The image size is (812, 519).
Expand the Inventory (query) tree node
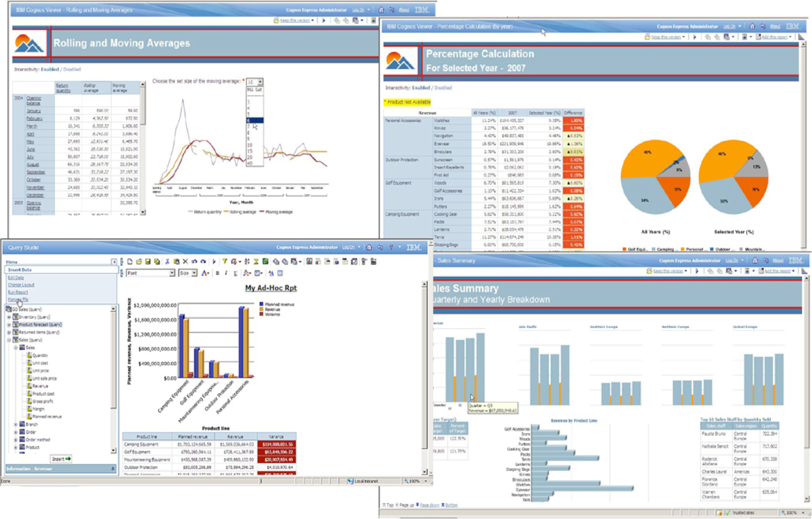pyautogui.click(x=9, y=317)
